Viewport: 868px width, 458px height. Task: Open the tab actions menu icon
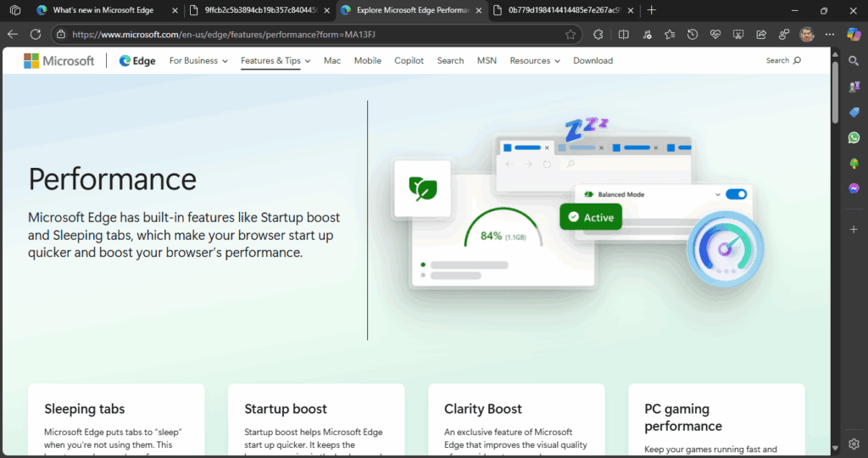click(x=15, y=10)
